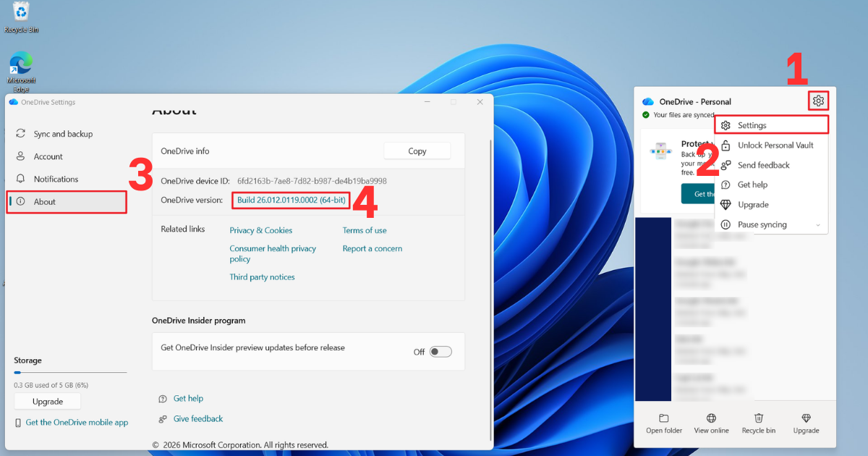
Task: Select Upgrade in the gear menu
Action: pyautogui.click(x=771, y=205)
